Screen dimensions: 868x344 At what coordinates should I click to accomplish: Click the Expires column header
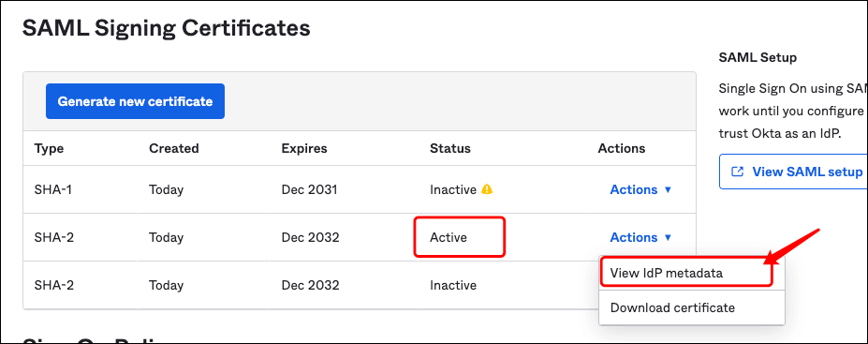(304, 148)
